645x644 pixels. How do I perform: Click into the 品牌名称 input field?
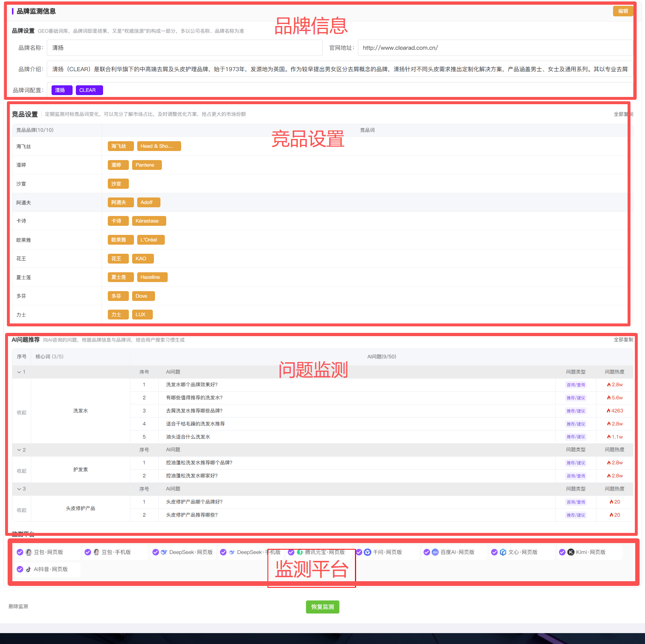[184, 48]
